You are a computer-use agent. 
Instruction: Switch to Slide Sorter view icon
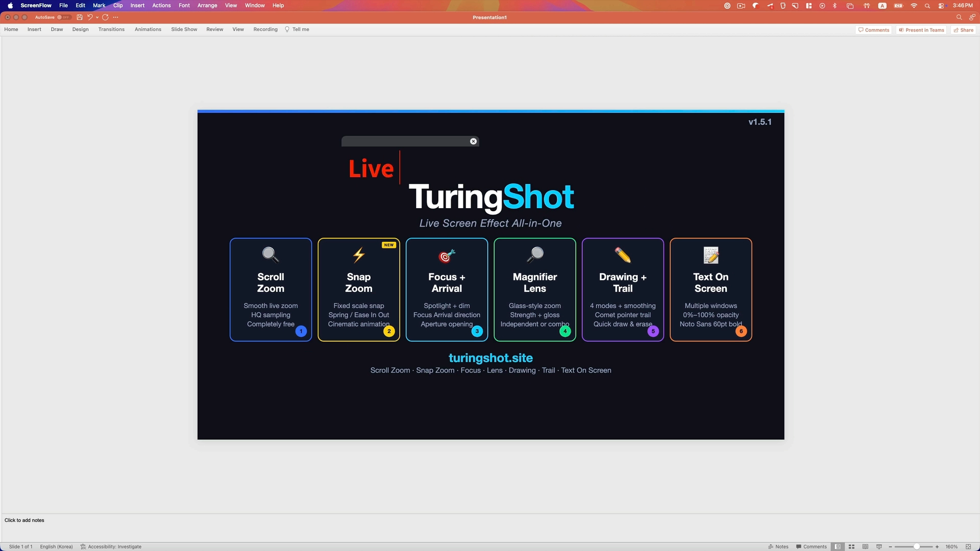851,546
